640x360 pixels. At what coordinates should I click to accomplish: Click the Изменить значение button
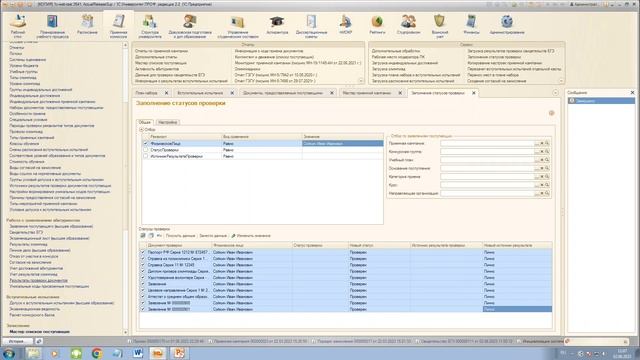tap(251, 236)
